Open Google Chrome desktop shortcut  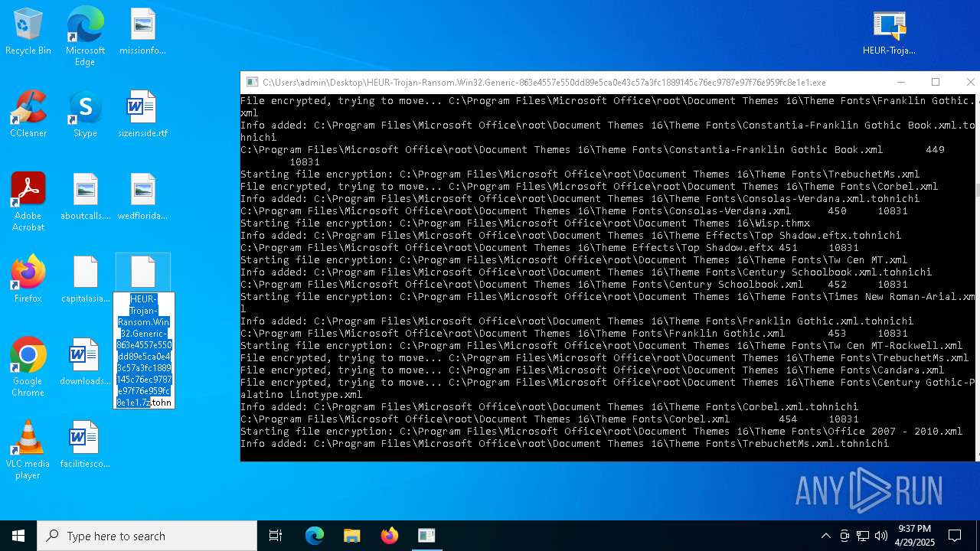point(28,367)
